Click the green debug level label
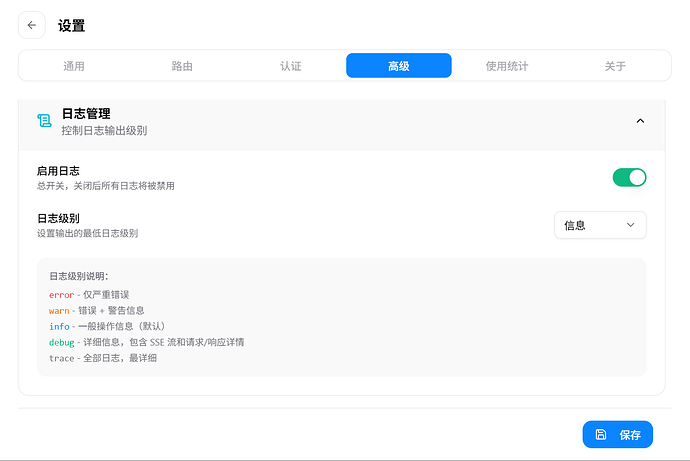This screenshot has height=461, width=690. 62,342
